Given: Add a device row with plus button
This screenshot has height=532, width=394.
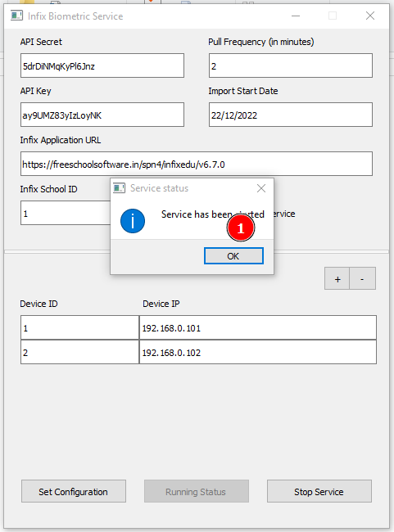Looking at the screenshot, I should [337, 278].
